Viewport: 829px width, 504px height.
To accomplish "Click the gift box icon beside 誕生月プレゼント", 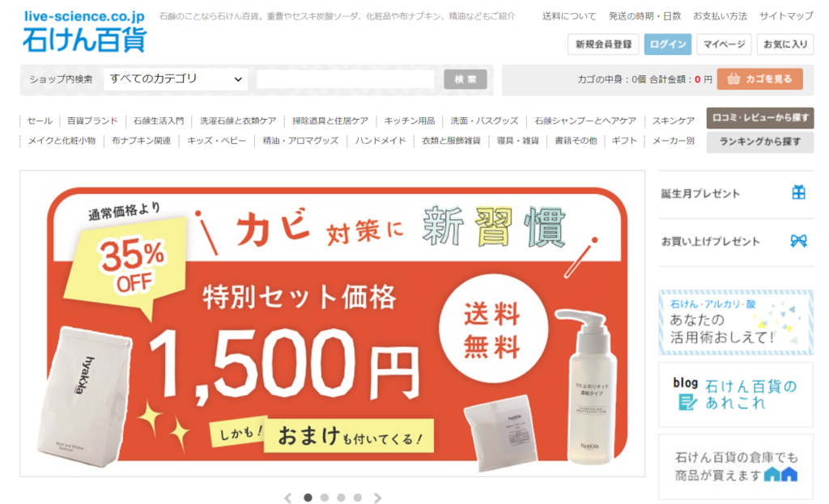I will (x=798, y=193).
